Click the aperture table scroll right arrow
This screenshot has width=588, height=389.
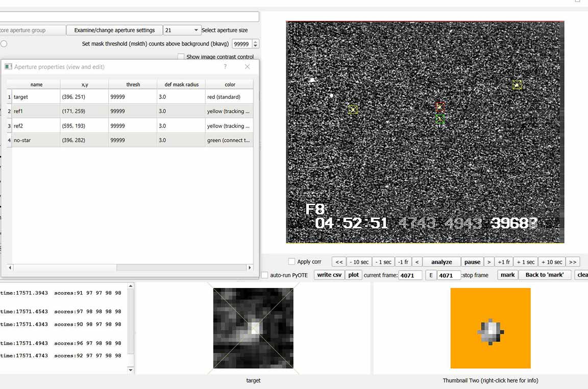coord(250,268)
